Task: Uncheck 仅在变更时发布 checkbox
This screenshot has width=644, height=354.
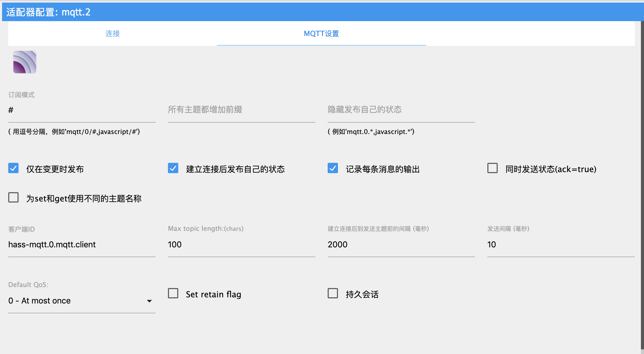Action: (x=13, y=168)
